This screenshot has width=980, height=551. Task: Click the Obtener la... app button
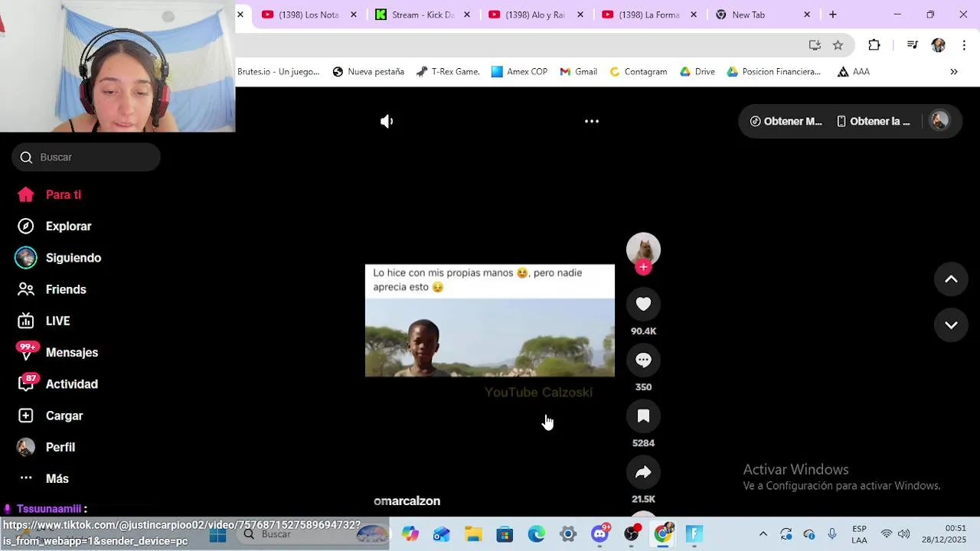click(874, 121)
